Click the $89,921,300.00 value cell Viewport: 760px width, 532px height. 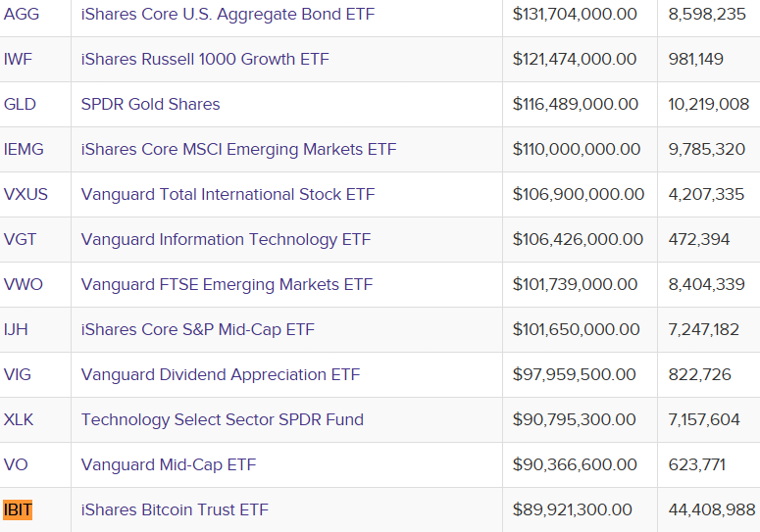[573, 510]
